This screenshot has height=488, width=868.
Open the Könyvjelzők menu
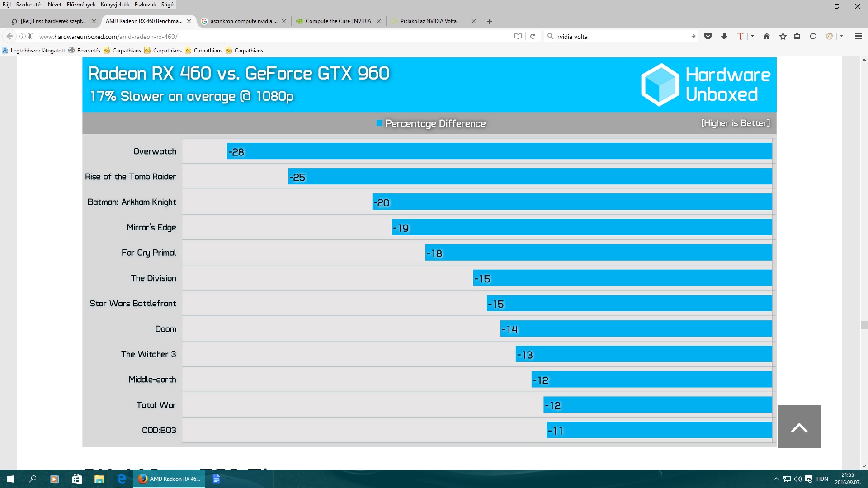[115, 5]
